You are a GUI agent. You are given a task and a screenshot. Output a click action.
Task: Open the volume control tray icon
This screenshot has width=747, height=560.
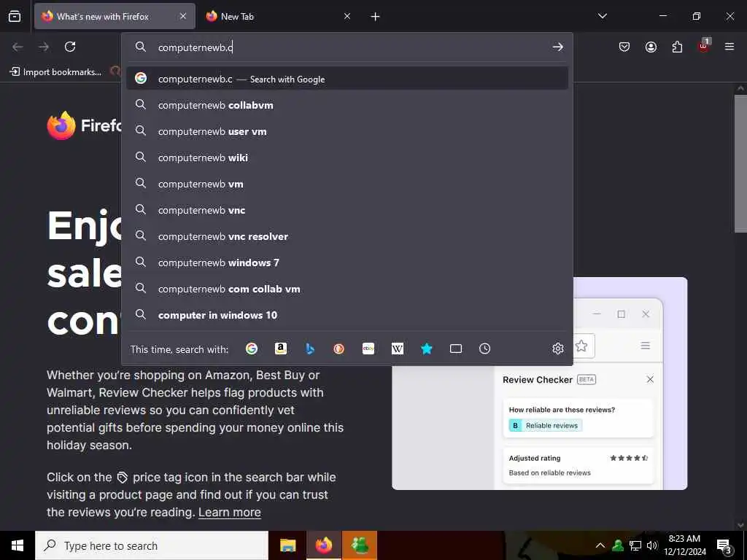(x=652, y=545)
